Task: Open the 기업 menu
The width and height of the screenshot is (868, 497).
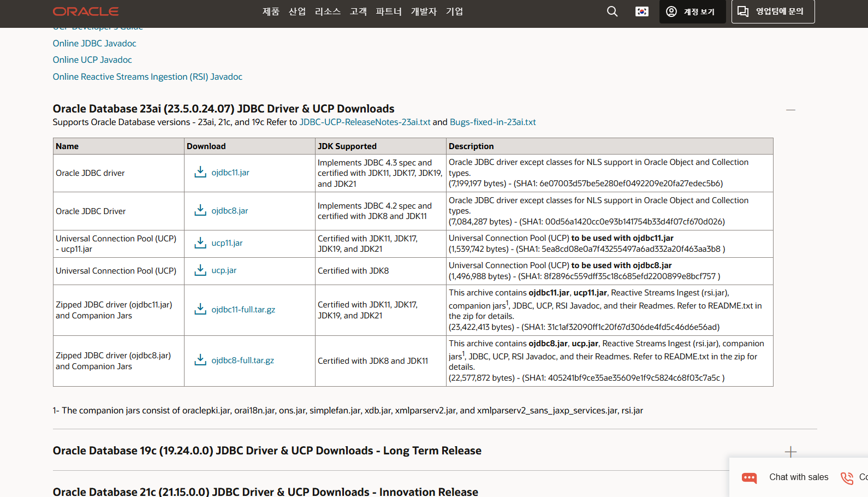Action: point(454,11)
